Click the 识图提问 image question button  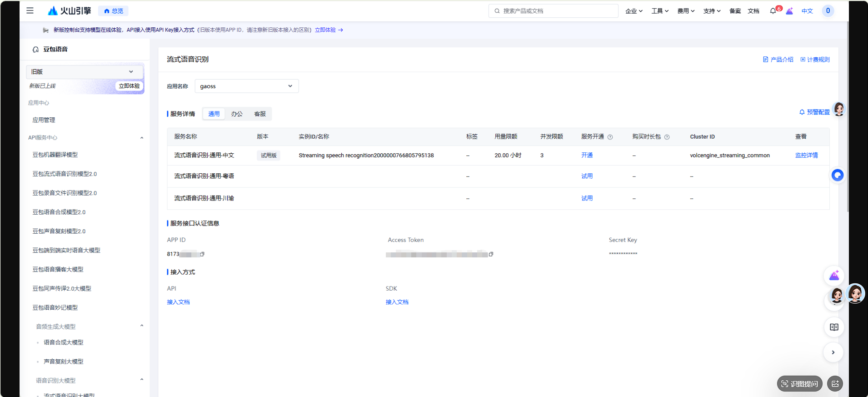point(799,384)
